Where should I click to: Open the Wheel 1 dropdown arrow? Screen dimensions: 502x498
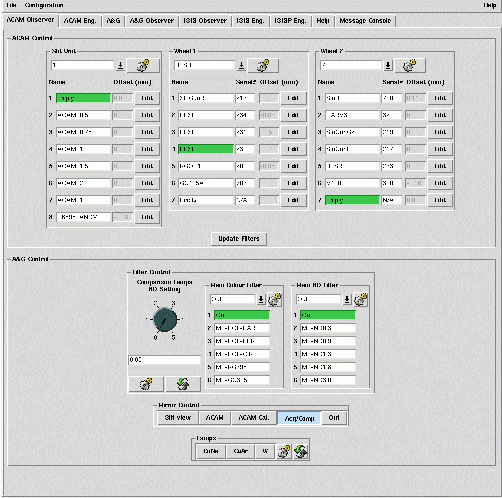point(241,66)
